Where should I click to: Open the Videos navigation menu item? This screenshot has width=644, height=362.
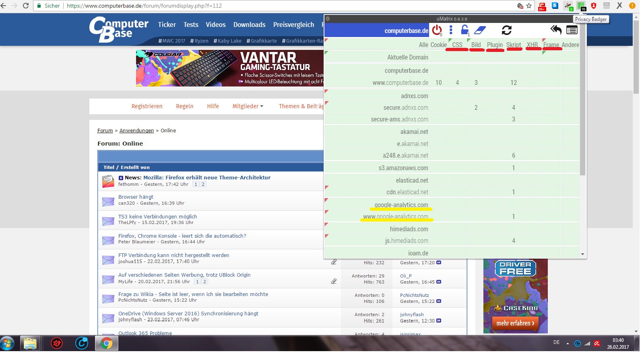click(x=216, y=25)
